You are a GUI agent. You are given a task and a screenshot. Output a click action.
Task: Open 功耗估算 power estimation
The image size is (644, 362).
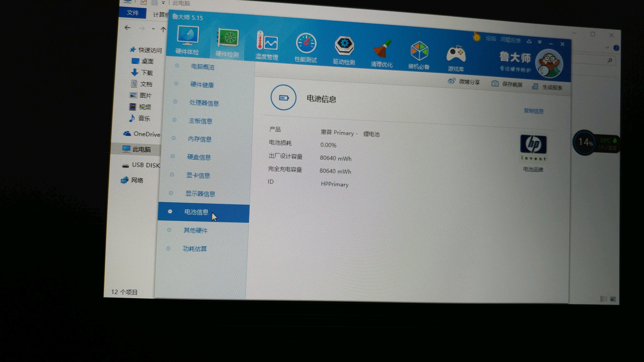[195, 249]
